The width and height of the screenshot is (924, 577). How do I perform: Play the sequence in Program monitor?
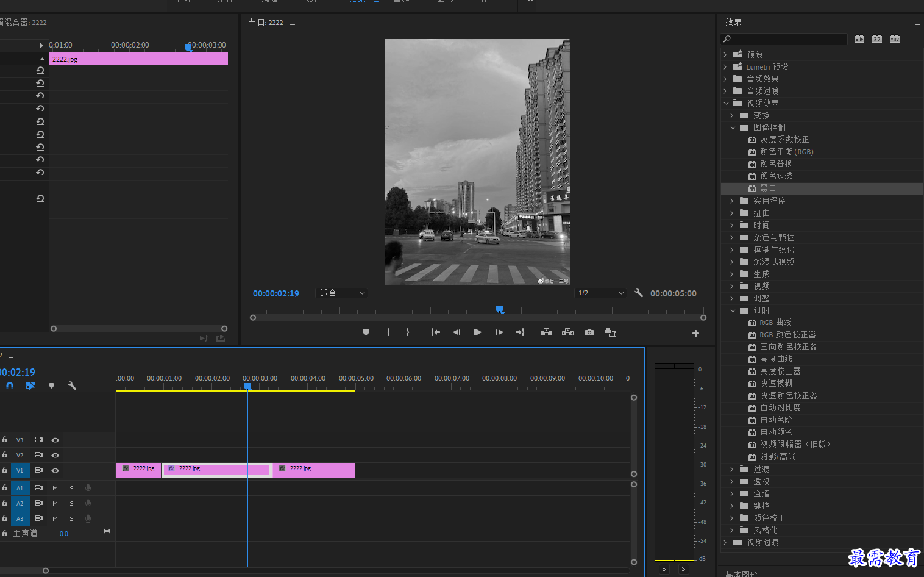(x=478, y=332)
